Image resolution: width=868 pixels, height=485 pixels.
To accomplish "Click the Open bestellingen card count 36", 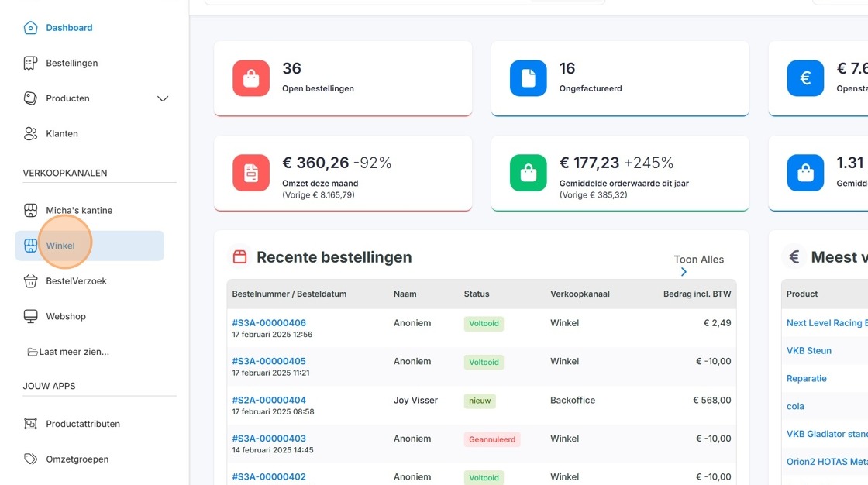I will (291, 69).
